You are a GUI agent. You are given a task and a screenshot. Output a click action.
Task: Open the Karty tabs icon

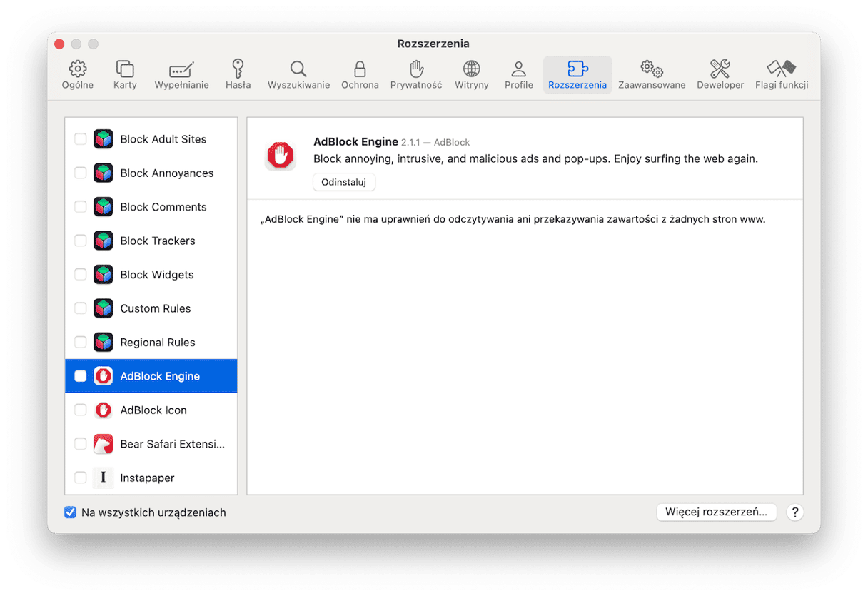coord(125,69)
